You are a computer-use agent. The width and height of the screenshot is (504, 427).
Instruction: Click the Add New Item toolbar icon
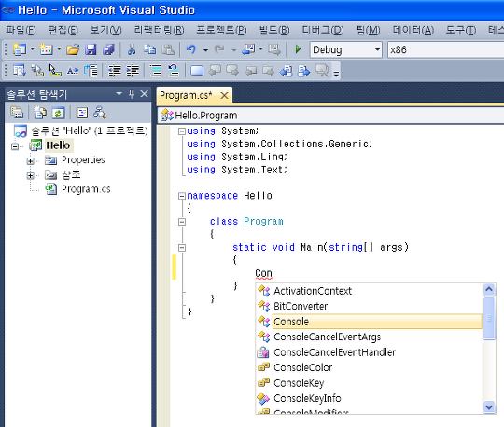[46, 49]
